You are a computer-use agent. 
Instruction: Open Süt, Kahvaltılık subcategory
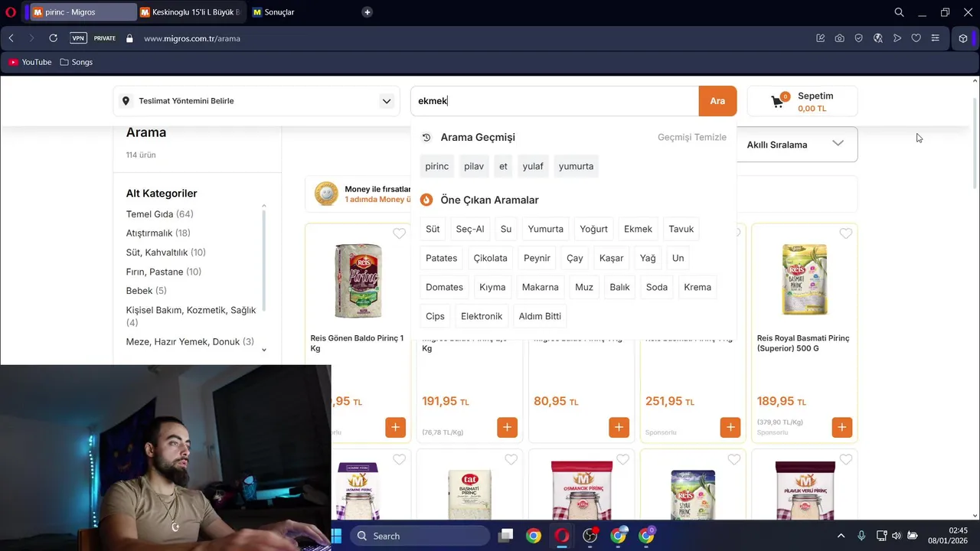pyautogui.click(x=165, y=253)
